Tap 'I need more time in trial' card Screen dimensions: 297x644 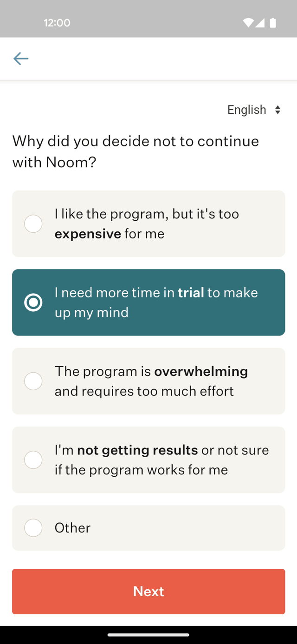tap(148, 302)
